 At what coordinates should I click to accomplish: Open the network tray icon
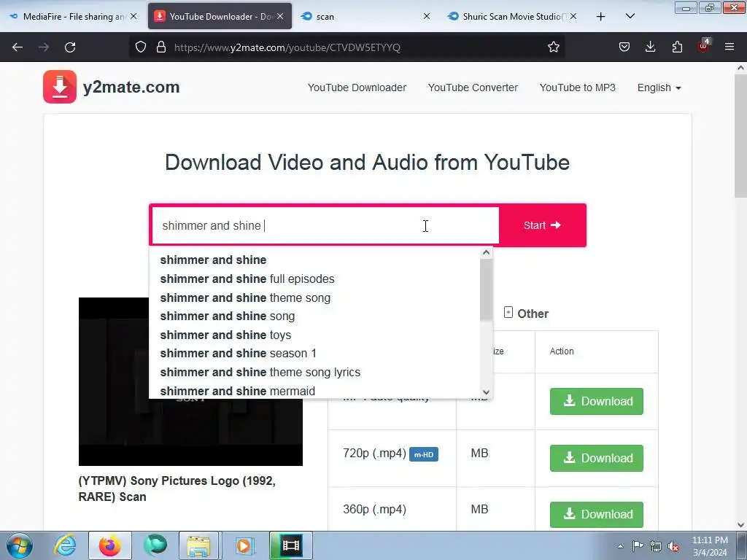pyautogui.click(x=656, y=546)
